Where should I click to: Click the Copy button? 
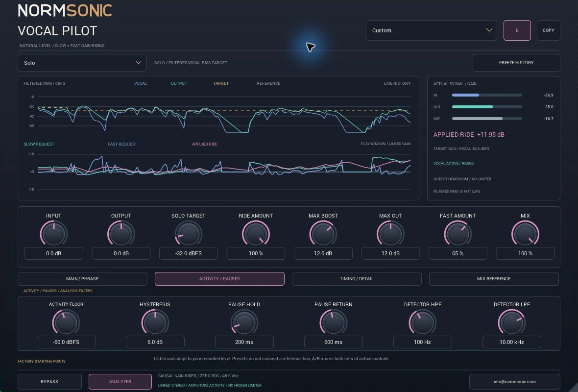click(x=548, y=30)
